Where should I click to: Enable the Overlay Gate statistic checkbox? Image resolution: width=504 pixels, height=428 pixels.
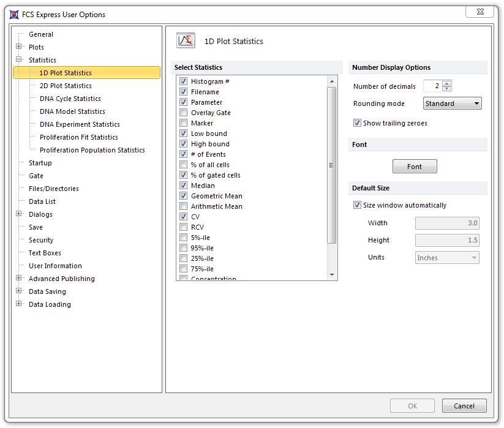[x=184, y=113]
